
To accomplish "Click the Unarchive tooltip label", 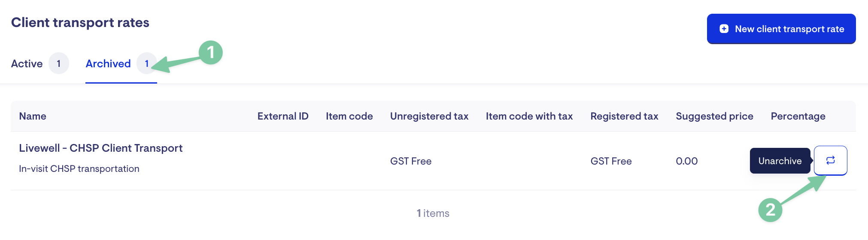I will [x=780, y=161].
